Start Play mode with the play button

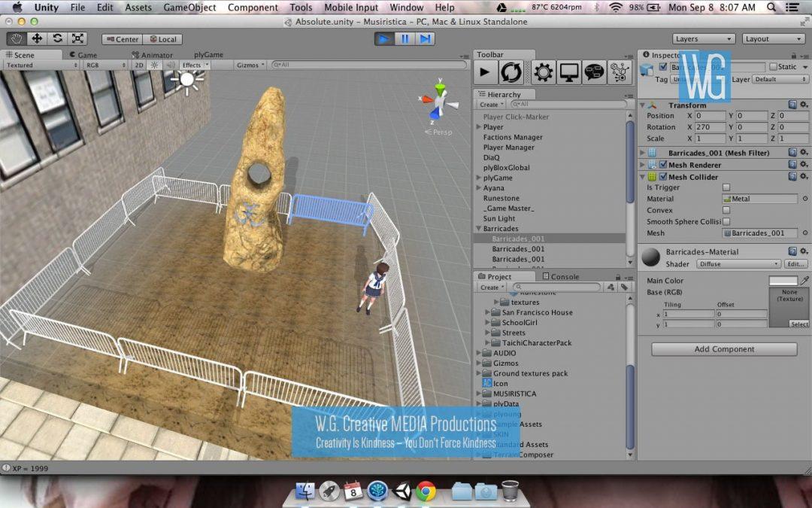tap(383, 39)
